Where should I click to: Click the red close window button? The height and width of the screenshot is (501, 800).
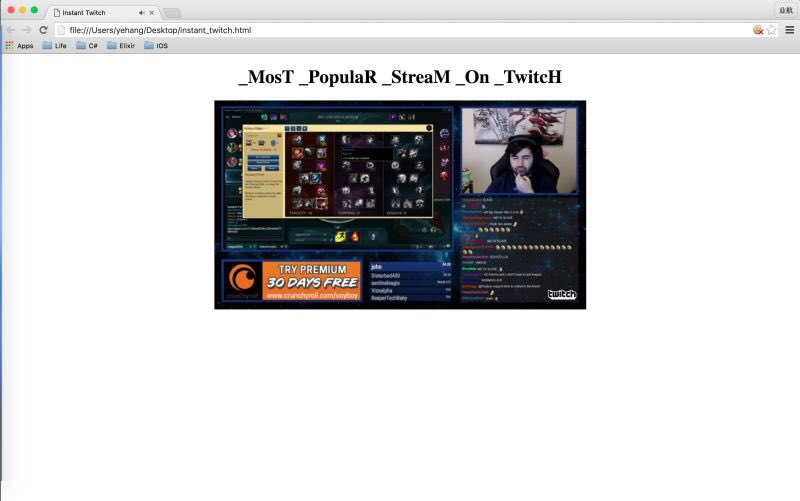point(11,10)
